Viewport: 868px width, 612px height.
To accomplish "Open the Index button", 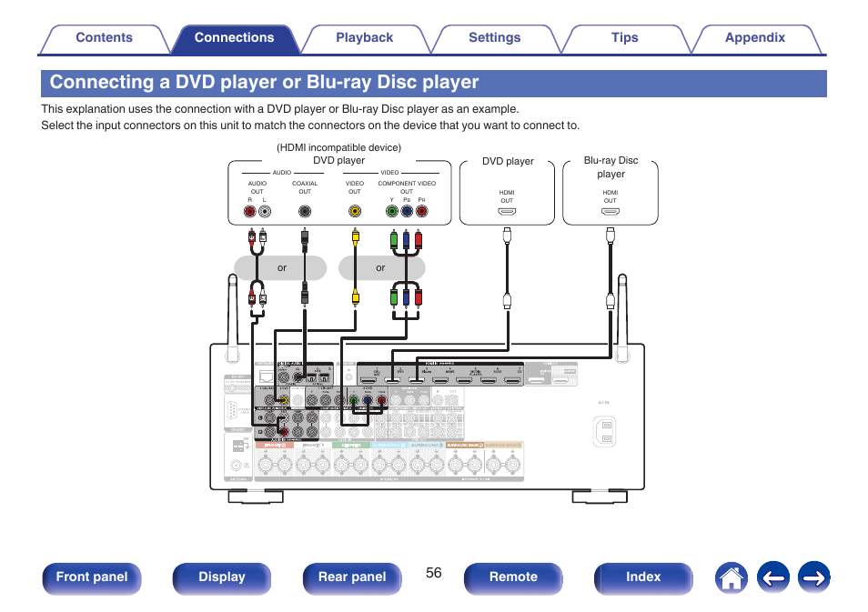I will click(643, 577).
